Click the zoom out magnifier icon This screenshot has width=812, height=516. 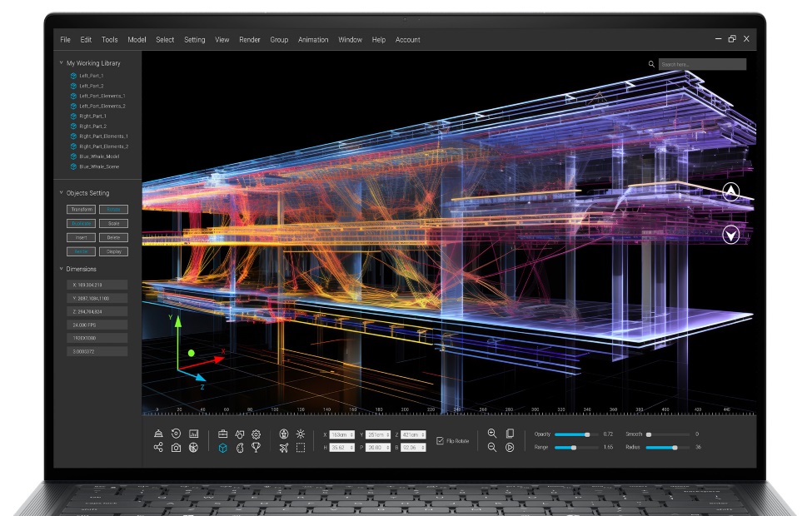492,448
